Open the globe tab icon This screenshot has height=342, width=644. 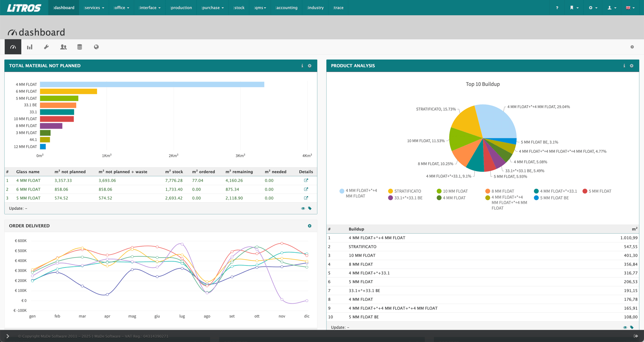[x=96, y=47]
